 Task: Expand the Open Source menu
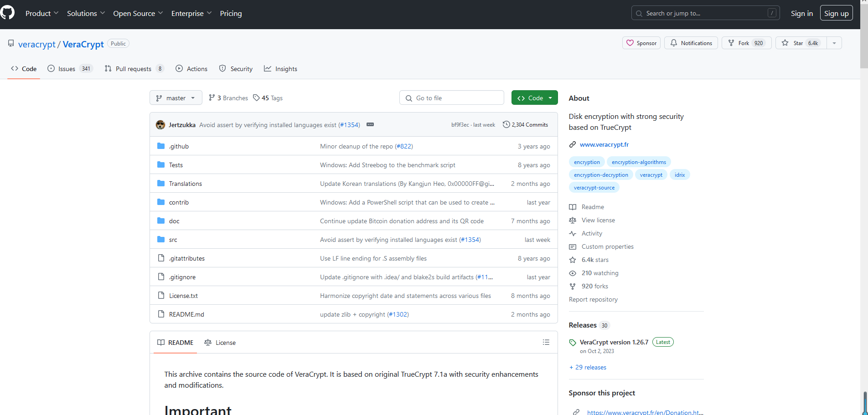[138, 13]
